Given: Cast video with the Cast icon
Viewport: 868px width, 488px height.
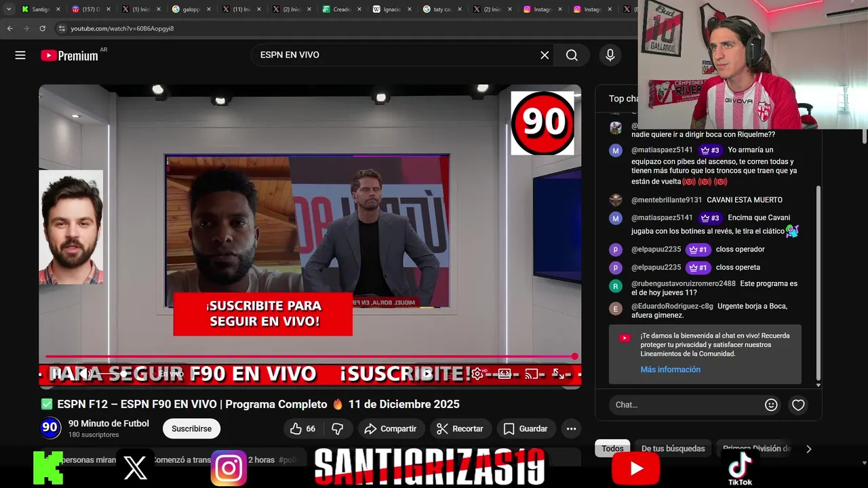Looking at the screenshot, I should click(x=532, y=373).
